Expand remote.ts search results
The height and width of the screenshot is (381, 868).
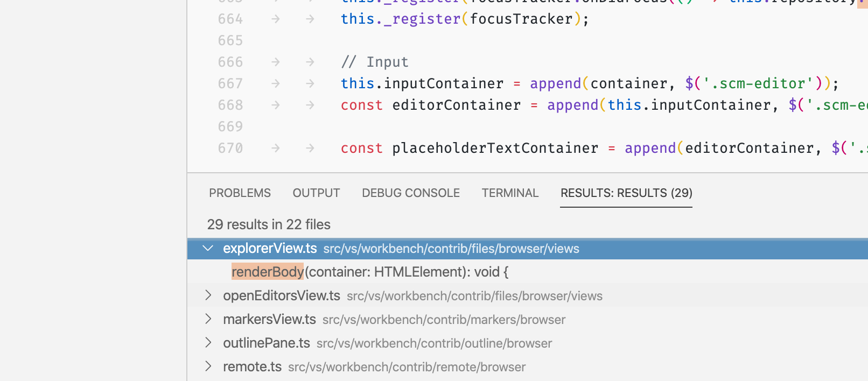point(208,366)
